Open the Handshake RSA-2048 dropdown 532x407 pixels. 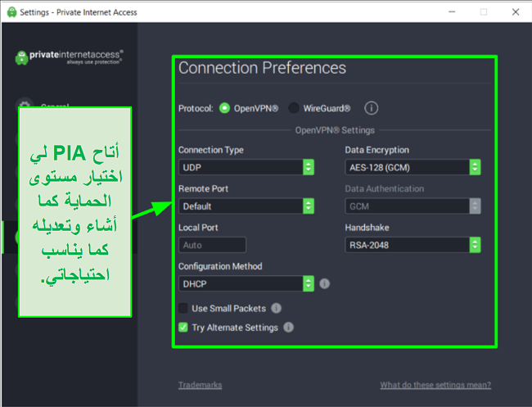pyautogui.click(x=413, y=245)
